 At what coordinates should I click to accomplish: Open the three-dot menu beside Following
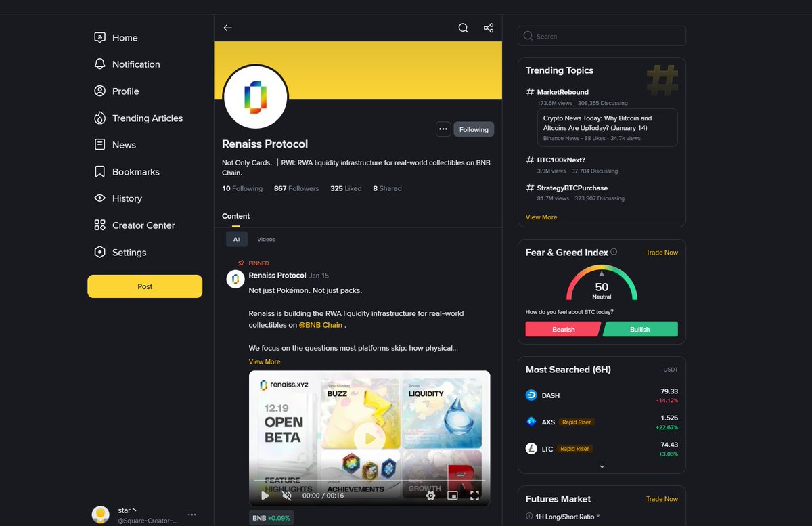443,129
